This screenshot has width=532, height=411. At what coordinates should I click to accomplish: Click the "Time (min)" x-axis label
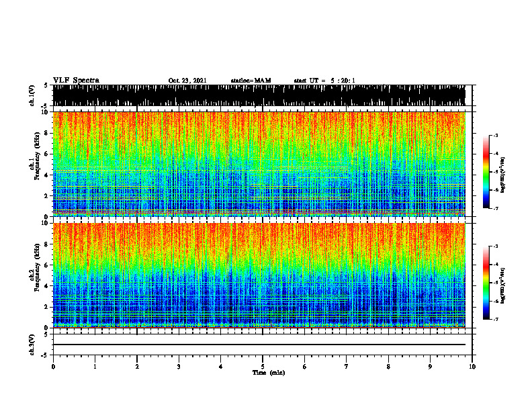[269, 373]
